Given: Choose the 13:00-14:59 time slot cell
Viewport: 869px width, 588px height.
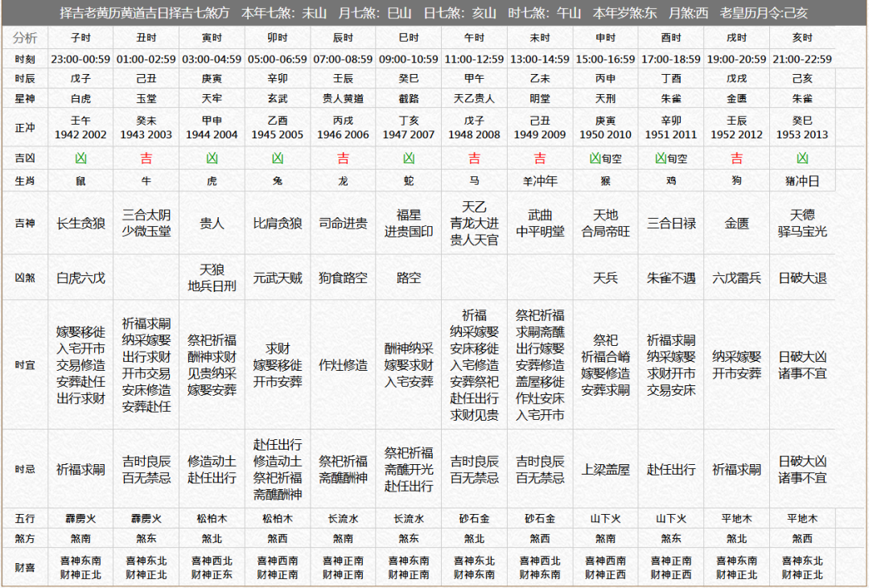Looking at the screenshot, I should (540, 59).
